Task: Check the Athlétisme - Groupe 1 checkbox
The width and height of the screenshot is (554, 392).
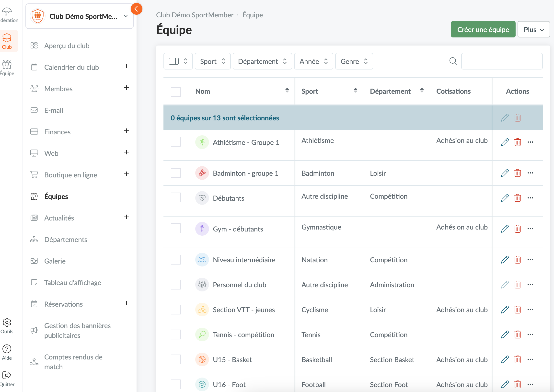Action: coord(176,142)
